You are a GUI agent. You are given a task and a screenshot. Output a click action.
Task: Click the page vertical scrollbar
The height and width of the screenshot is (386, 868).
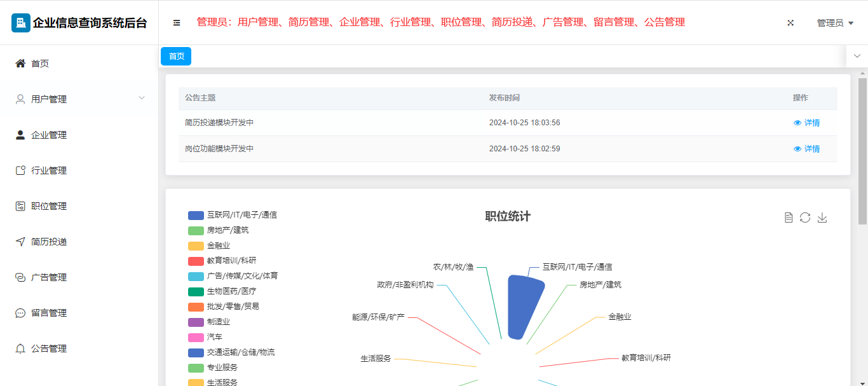coord(862,151)
